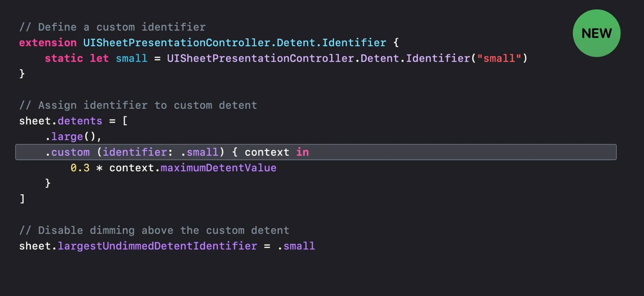Click the 'Disable dimming' comment line

154,230
